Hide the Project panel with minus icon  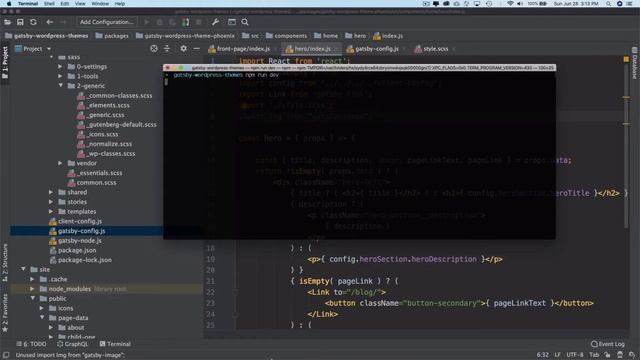coord(196,49)
